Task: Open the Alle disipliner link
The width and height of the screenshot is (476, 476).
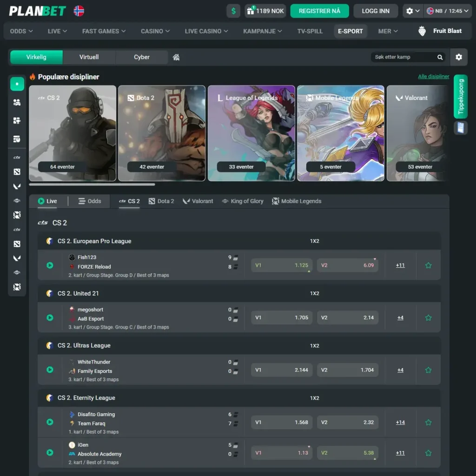Action: [433, 77]
